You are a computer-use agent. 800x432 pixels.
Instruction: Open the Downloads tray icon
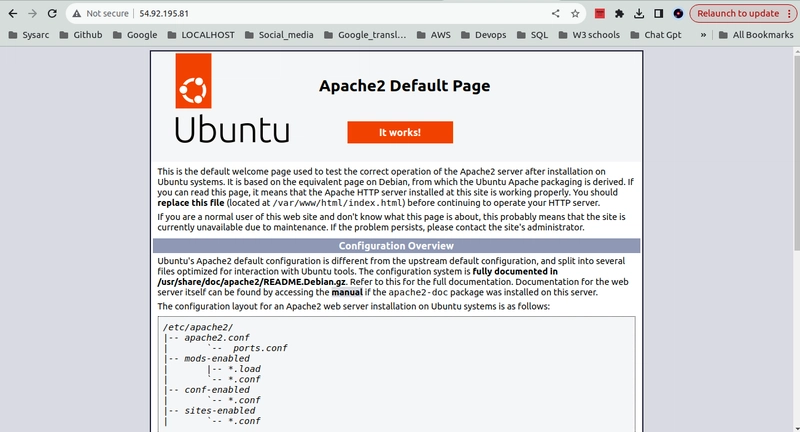coord(639,14)
